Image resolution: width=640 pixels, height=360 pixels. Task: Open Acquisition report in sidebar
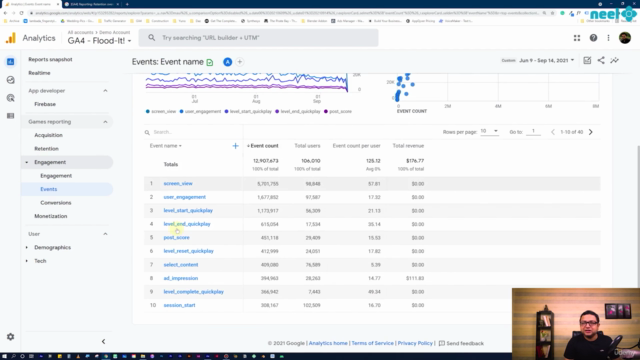(48, 135)
